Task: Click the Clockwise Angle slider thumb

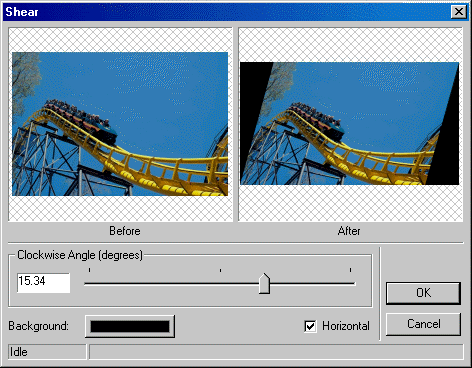Action: pyautogui.click(x=264, y=284)
